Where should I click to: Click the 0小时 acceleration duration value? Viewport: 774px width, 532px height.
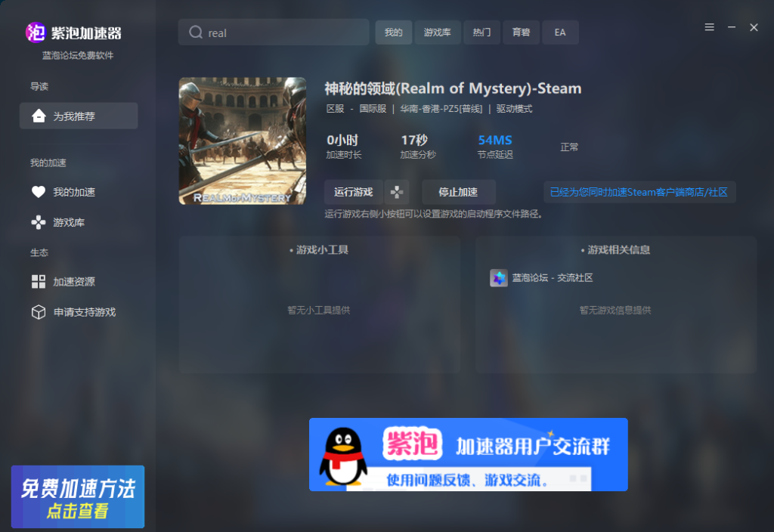[342, 140]
